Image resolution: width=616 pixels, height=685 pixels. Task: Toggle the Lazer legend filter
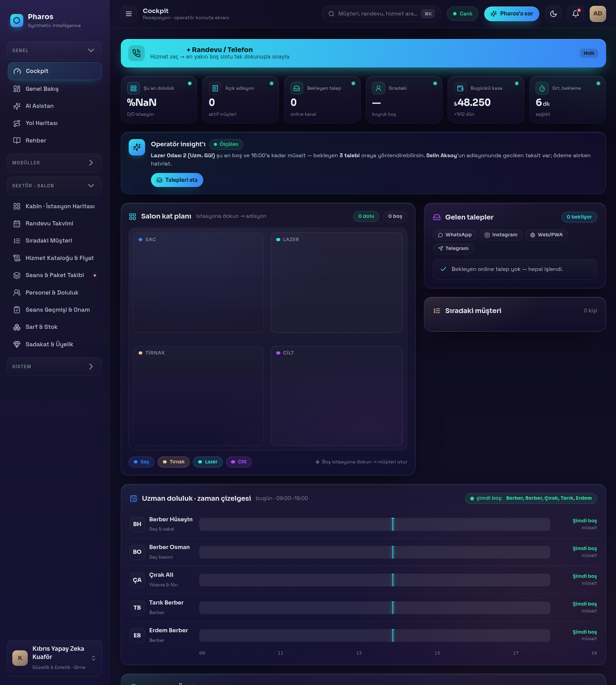pyautogui.click(x=208, y=462)
